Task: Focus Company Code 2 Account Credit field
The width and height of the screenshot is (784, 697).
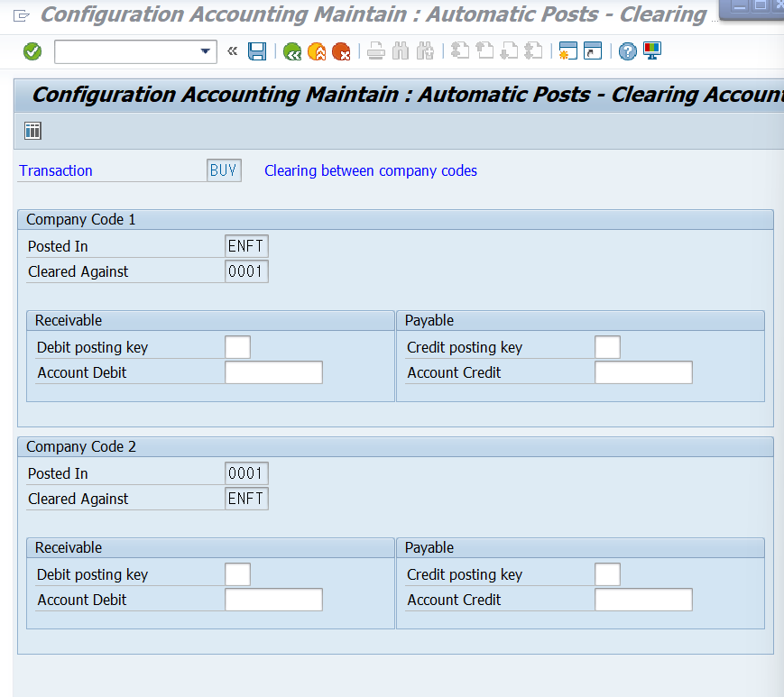Action: (643, 600)
